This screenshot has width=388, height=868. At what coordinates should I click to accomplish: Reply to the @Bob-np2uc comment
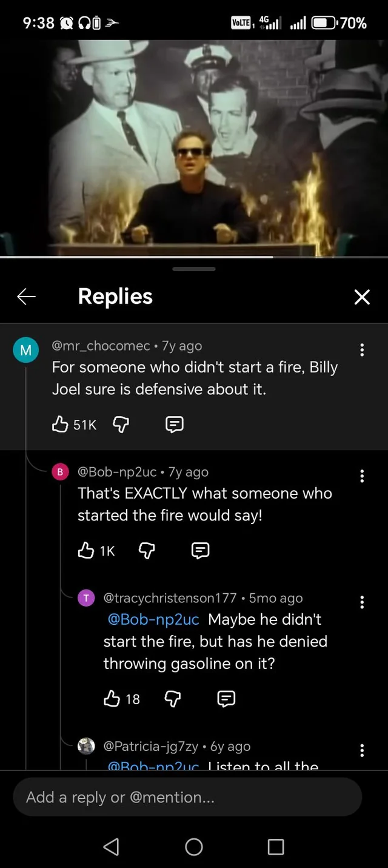[x=200, y=551]
